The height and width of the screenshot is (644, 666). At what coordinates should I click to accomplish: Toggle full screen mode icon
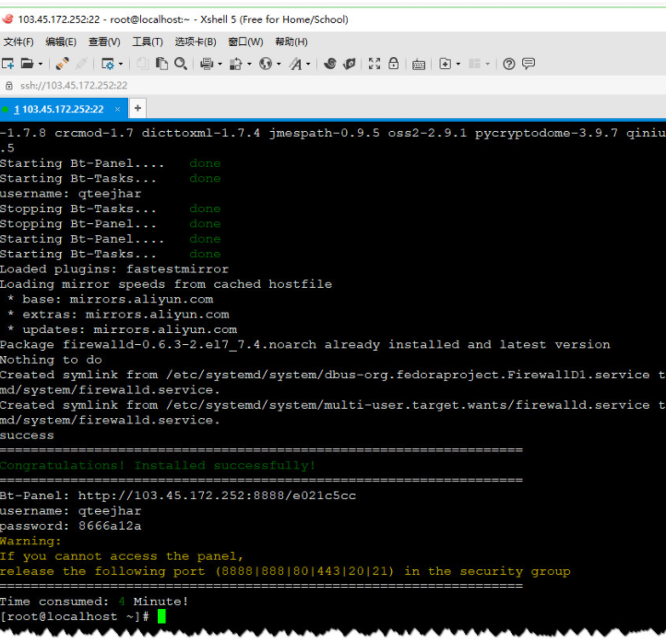375,64
